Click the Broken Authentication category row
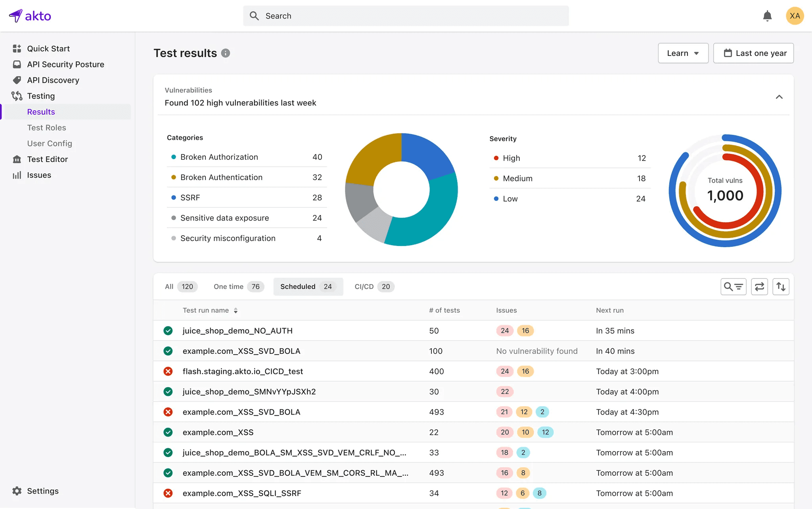The image size is (812, 509). click(x=247, y=177)
